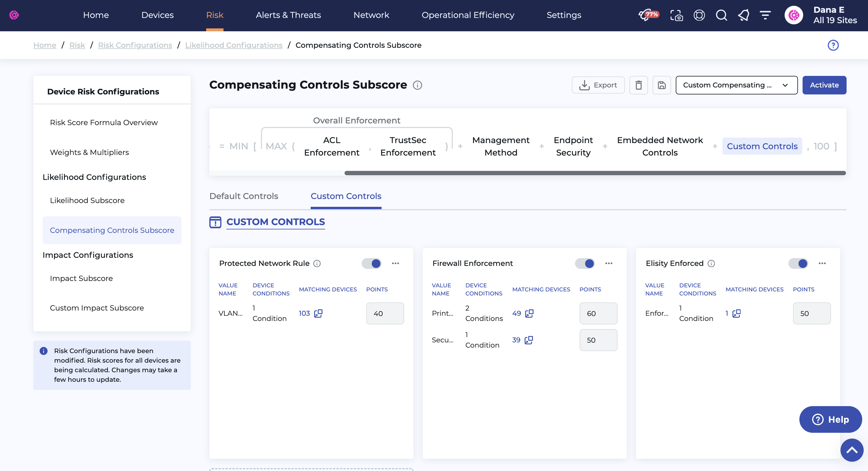The height and width of the screenshot is (471, 868).
Task: Open the Network menu
Action: coord(371,15)
